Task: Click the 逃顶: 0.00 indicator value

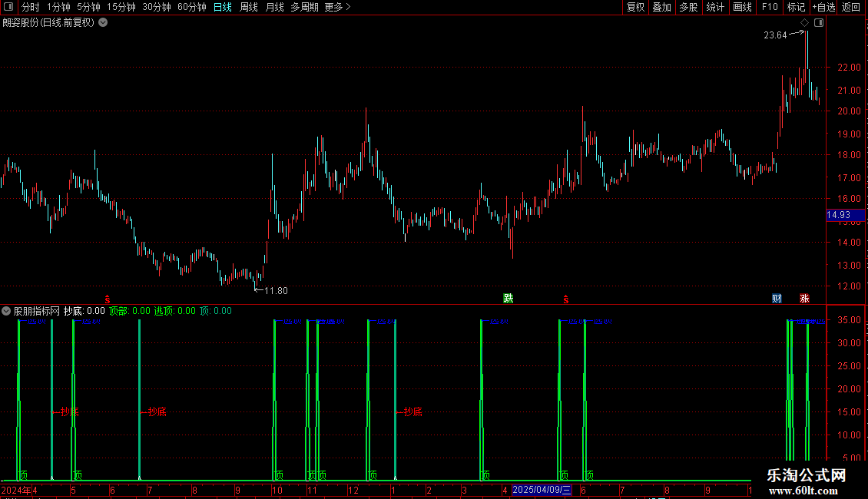Action: (174, 311)
